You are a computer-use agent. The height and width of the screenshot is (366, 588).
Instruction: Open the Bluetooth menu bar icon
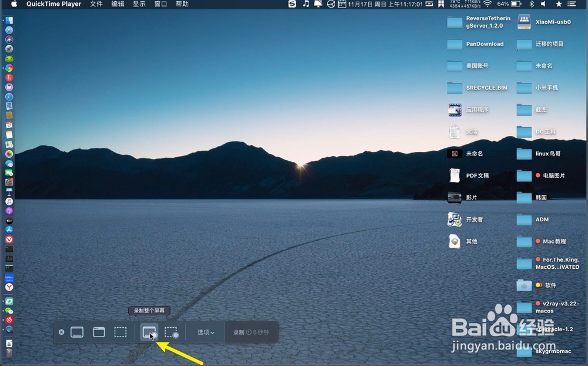(532, 4)
